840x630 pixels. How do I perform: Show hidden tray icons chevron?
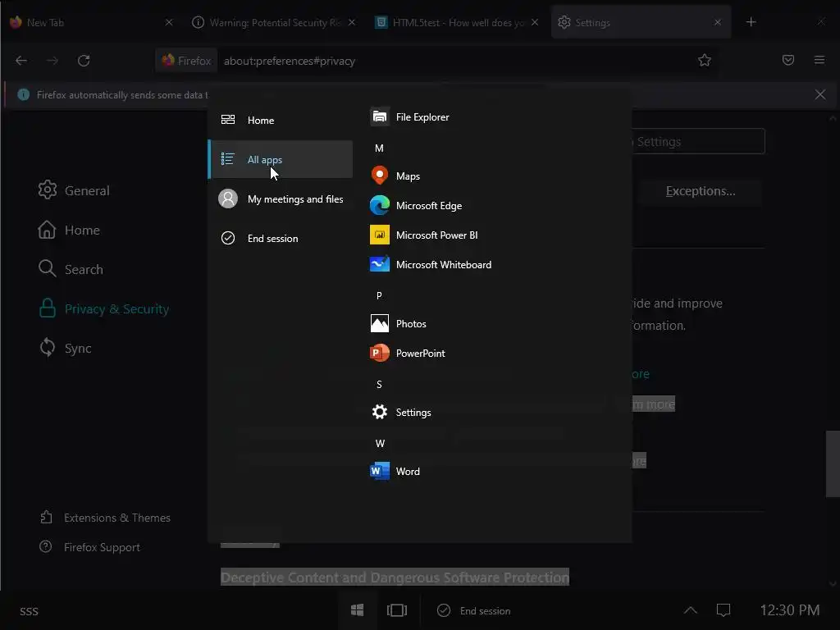[691, 610]
